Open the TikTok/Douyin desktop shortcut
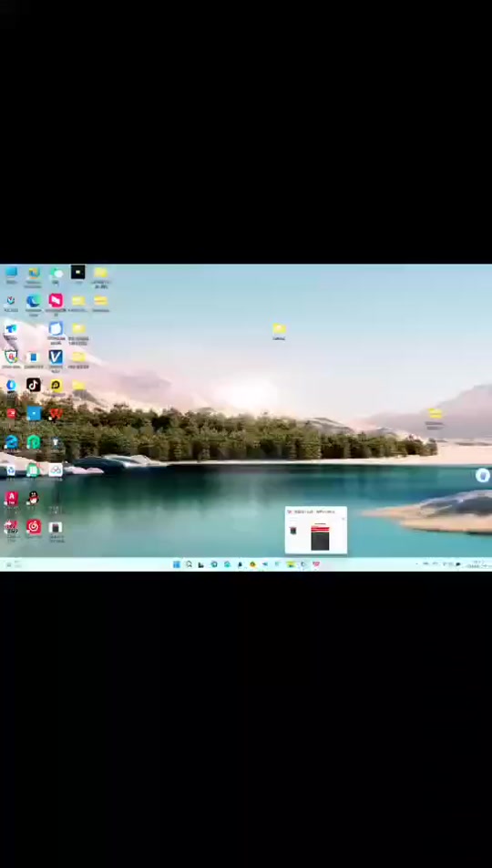 tap(33, 385)
